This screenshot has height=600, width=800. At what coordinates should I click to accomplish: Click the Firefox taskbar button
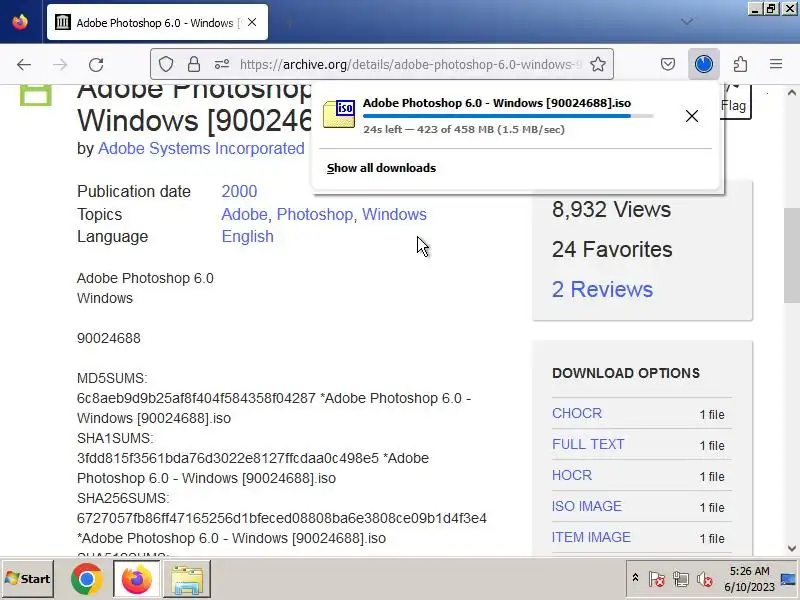point(136,579)
